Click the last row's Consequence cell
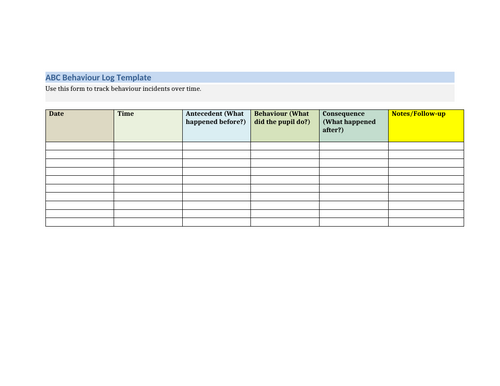Screen dimensions: 500x386 (x=354, y=222)
